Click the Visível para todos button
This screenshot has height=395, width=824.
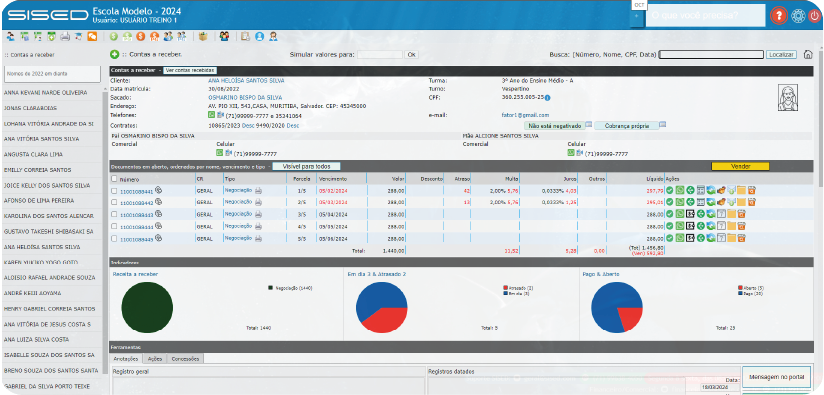click(306, 166)
